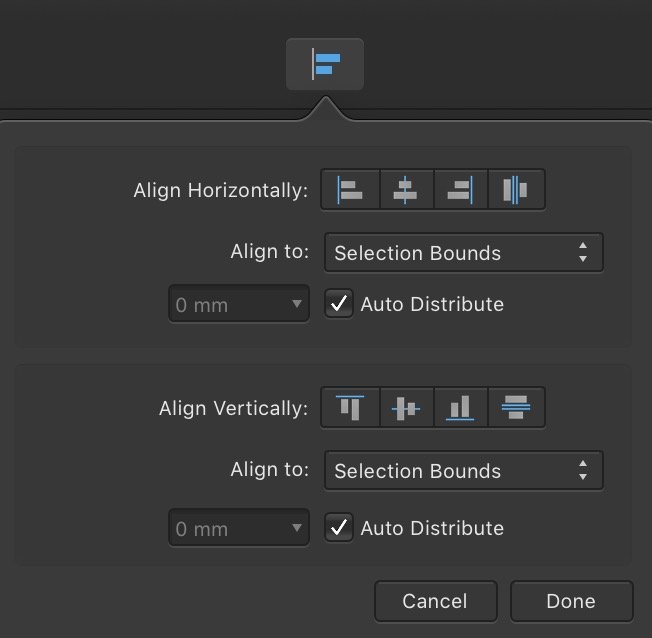
Task: Click the Align Horizontally label text
Action: click(x=221, y=190)
